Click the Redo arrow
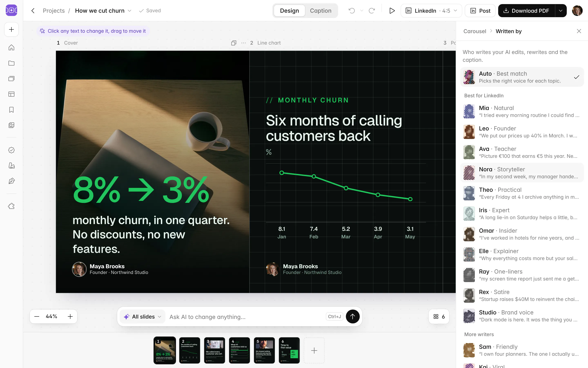588x368 pixels. (372, 11)
